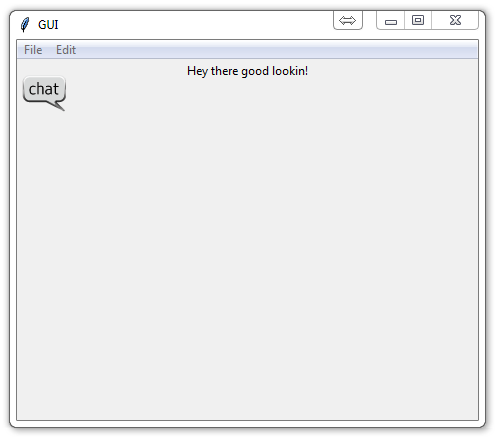Click the Tk feather icon in title bar
The image size is (500, 440).
[25, 25]
